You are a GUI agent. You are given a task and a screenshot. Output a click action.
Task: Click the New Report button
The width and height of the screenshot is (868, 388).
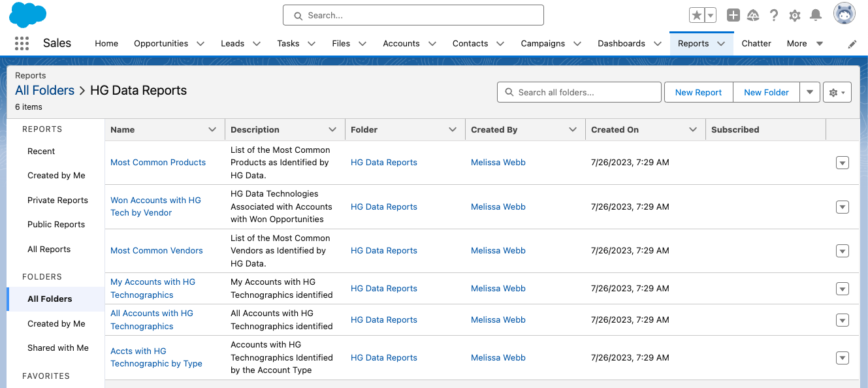698,92
